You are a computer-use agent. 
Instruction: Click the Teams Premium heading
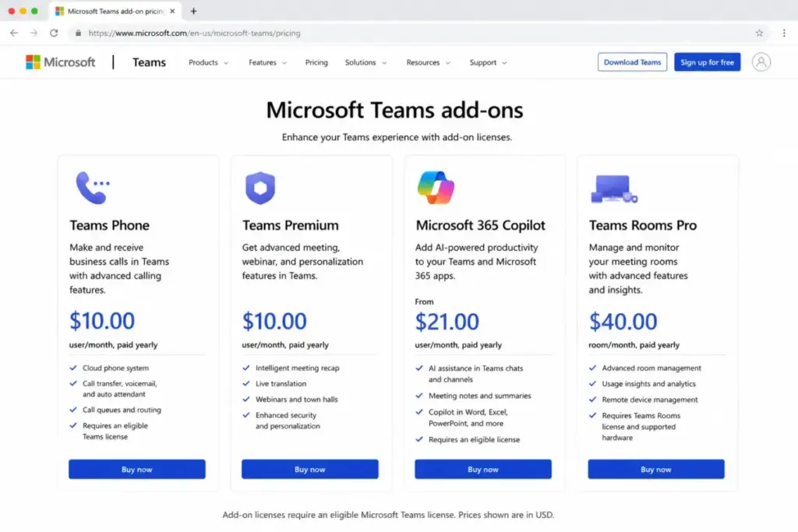290,225
